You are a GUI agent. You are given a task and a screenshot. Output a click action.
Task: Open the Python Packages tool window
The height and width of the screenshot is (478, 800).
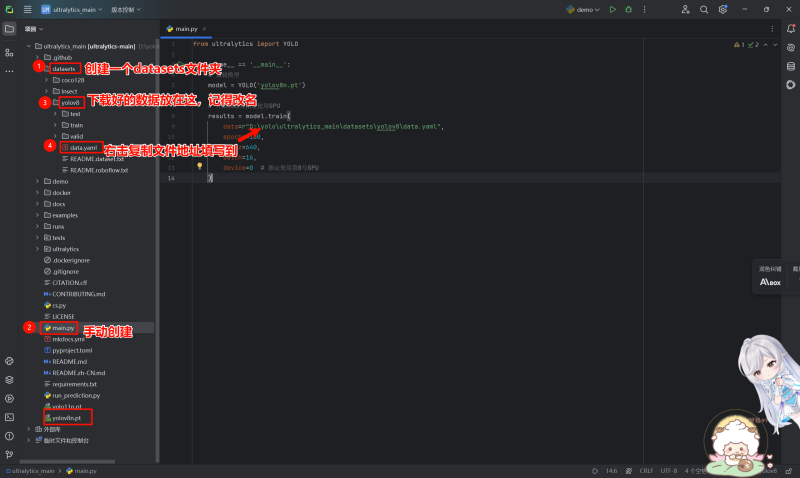pyautogui.click(x=9, y=379)
